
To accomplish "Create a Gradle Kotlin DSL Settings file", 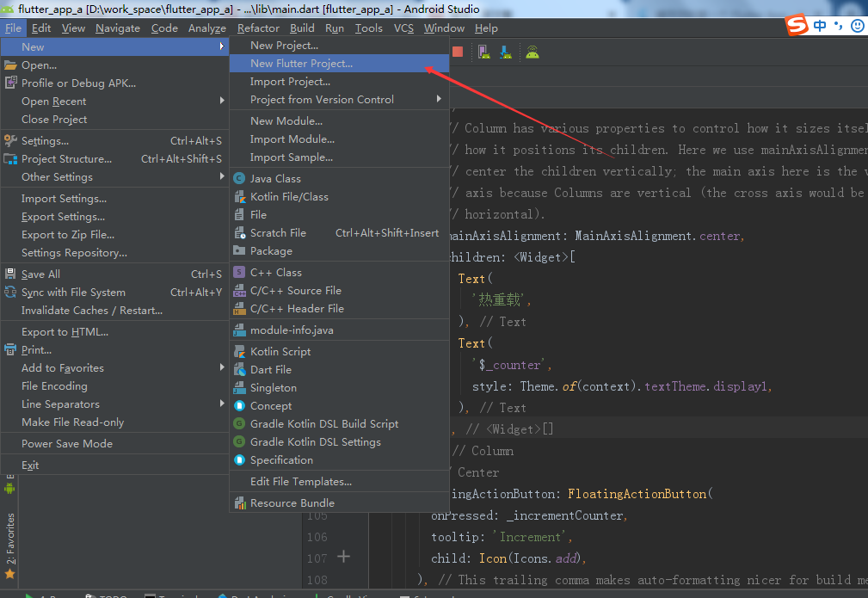I will pos(339,442).
